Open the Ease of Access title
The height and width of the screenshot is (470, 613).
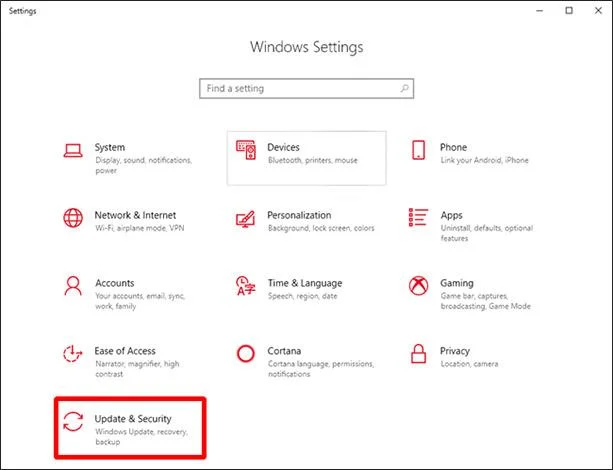[125, 351]
